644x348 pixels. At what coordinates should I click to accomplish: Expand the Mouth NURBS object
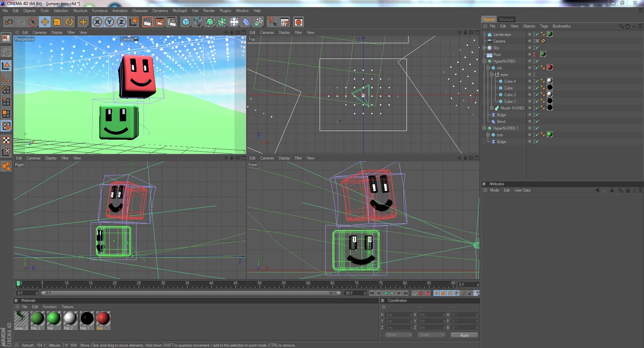(492, 108)
